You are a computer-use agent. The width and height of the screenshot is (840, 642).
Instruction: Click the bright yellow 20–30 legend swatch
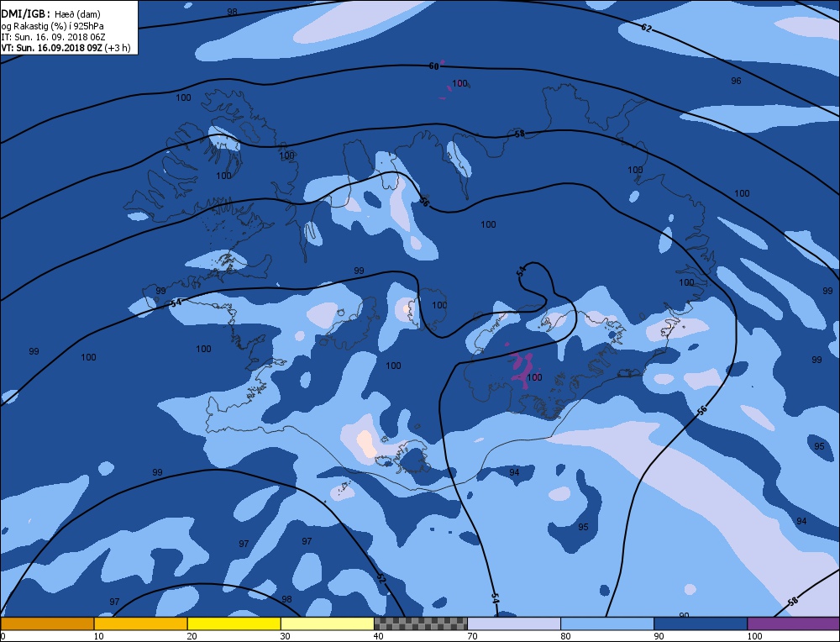234,624
